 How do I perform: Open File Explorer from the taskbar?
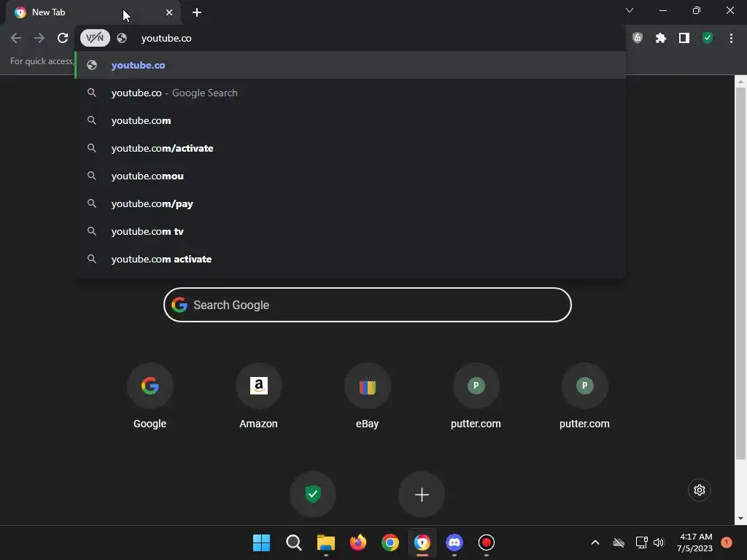coord(326,542)
